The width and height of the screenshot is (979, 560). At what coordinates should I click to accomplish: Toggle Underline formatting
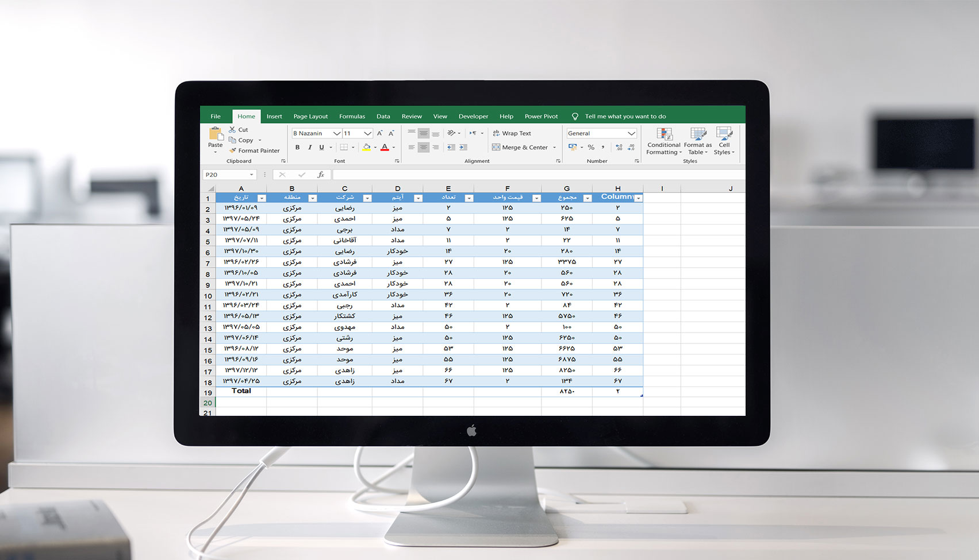321,148
